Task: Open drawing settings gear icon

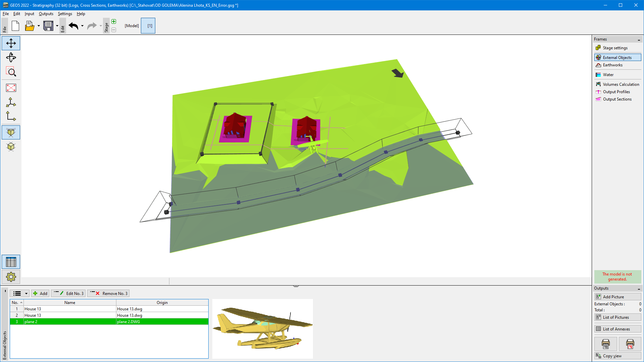Action: 11,277
